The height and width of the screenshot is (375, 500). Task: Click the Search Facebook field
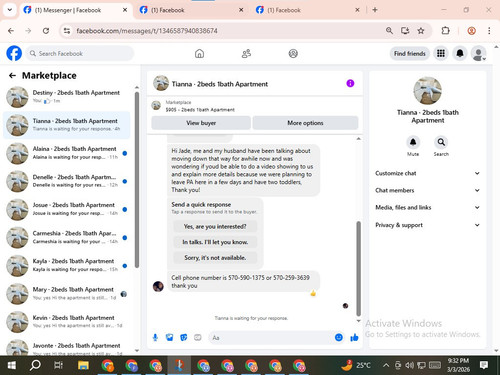(x=80, y=53)
